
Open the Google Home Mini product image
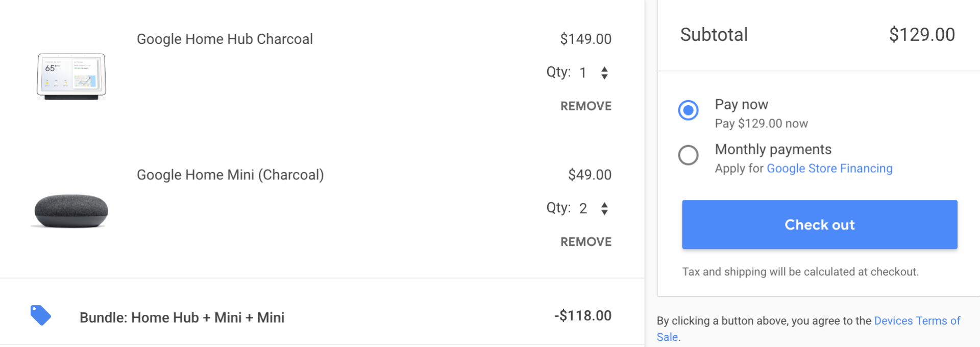tap(71, 211)
